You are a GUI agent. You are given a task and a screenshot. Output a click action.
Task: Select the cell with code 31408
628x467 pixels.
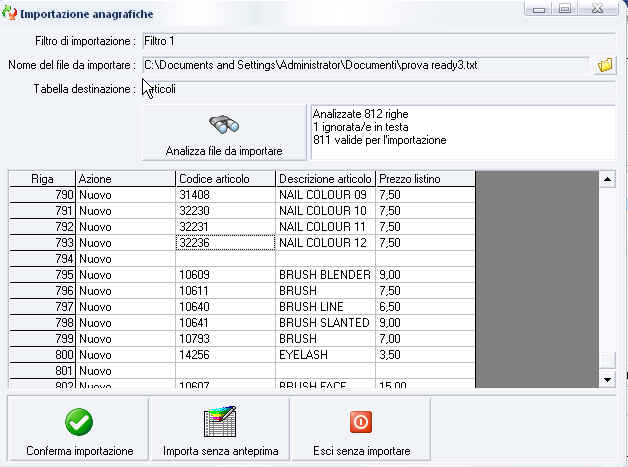tap(225, 195)
